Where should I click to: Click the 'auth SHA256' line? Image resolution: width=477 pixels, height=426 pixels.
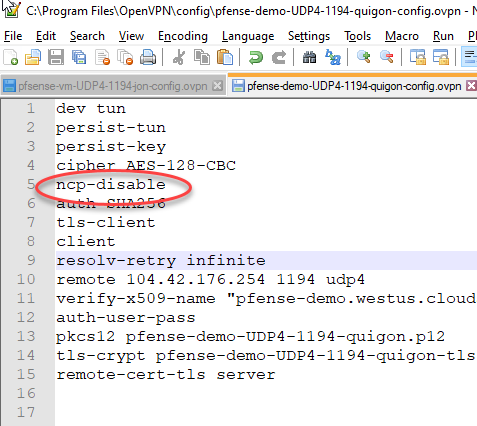coord(111,203)
